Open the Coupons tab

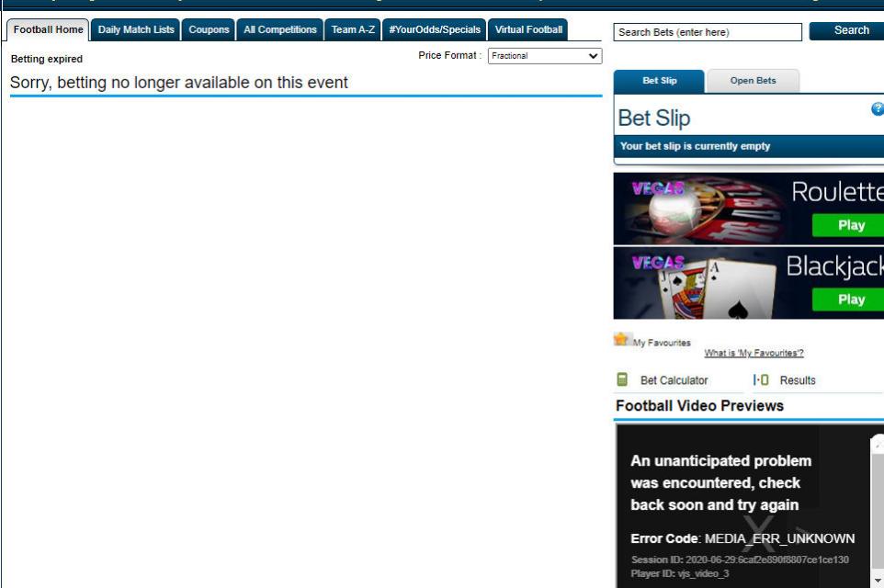tap(208, 28)
